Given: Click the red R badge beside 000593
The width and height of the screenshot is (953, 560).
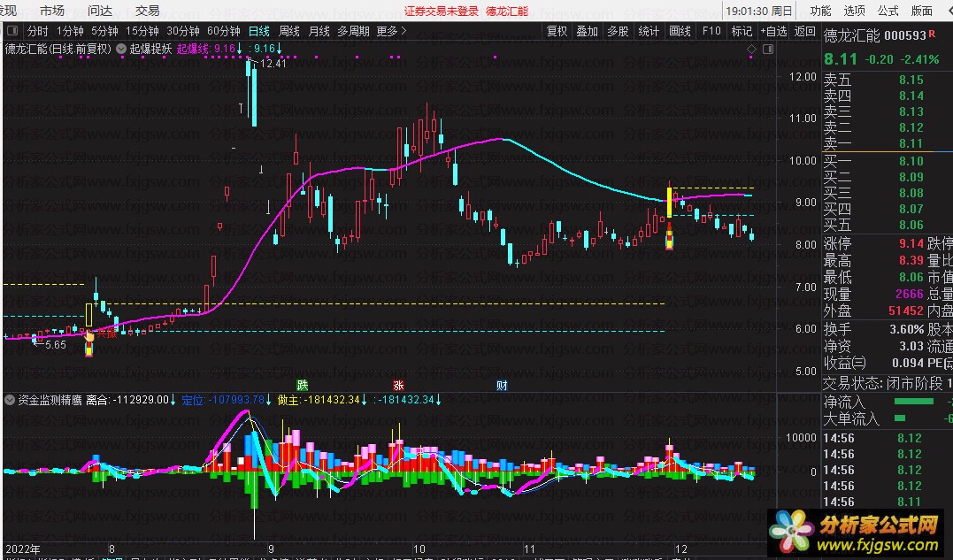Looking at the screenshot, I should click(932, 34).
